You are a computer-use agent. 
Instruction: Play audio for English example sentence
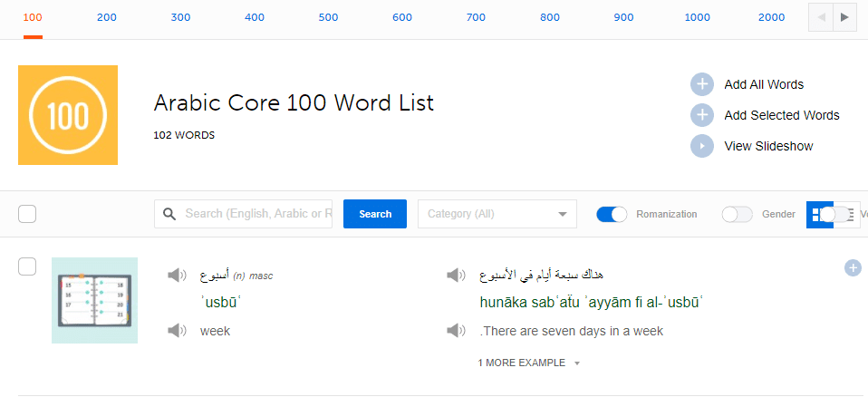[456, 331]
